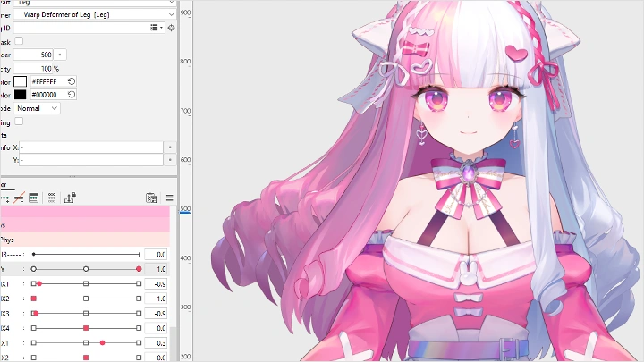The width and height of the screenshot is (644, 362).
Task: Click the pink heart hair clip on canvas
Action: [x=516, y=53]
